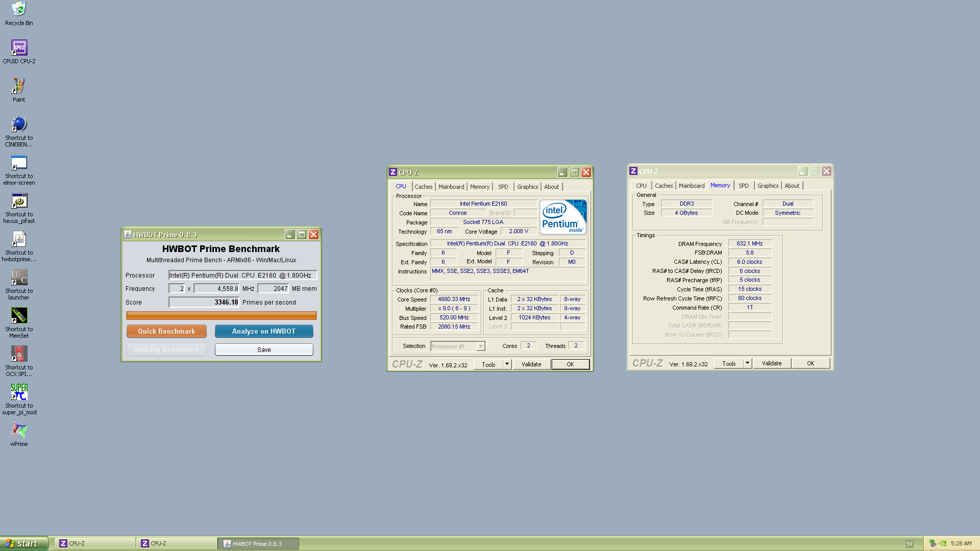The height and width of the screenshot is (551, 980).
Task: Click the frequency field 4,558.8 MHz
Action: point(216,288)
